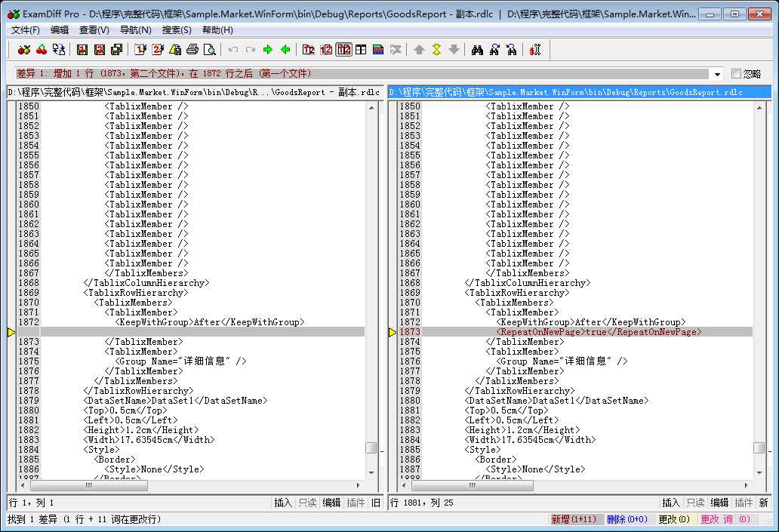This screenshot has height=532, width=779.
Task: Click the compare files cherry icon
Action: [x=24, y=50]
